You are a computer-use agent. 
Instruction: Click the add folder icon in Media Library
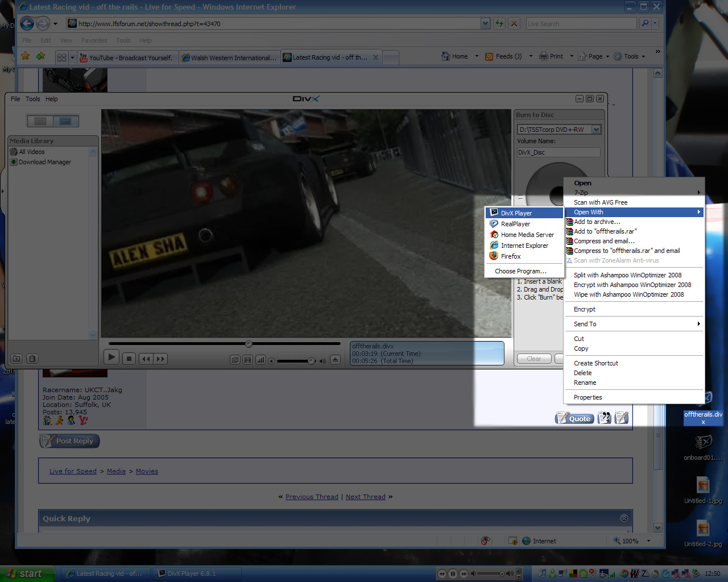(16, 359)
